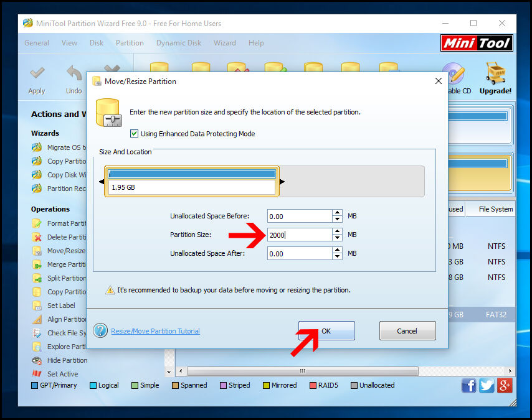Viewport: 532px width, 420px height.
Task: Click the Undo arrow toolbar icon
Action: tap(74, 72)
